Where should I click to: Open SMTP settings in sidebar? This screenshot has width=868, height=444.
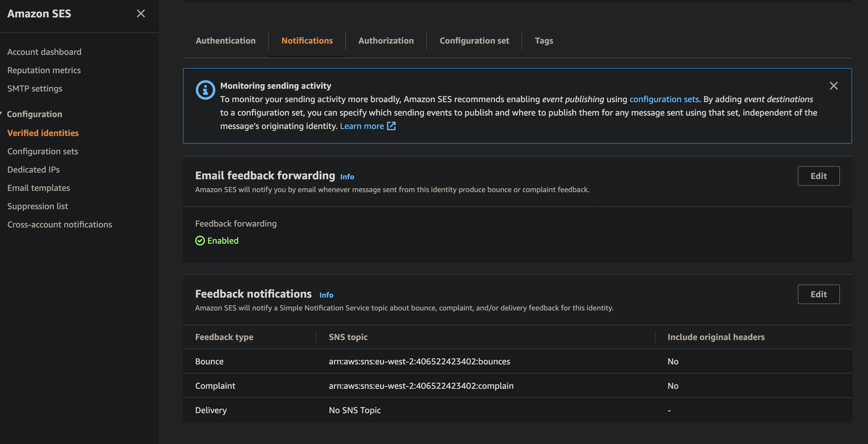pos(35,89)
